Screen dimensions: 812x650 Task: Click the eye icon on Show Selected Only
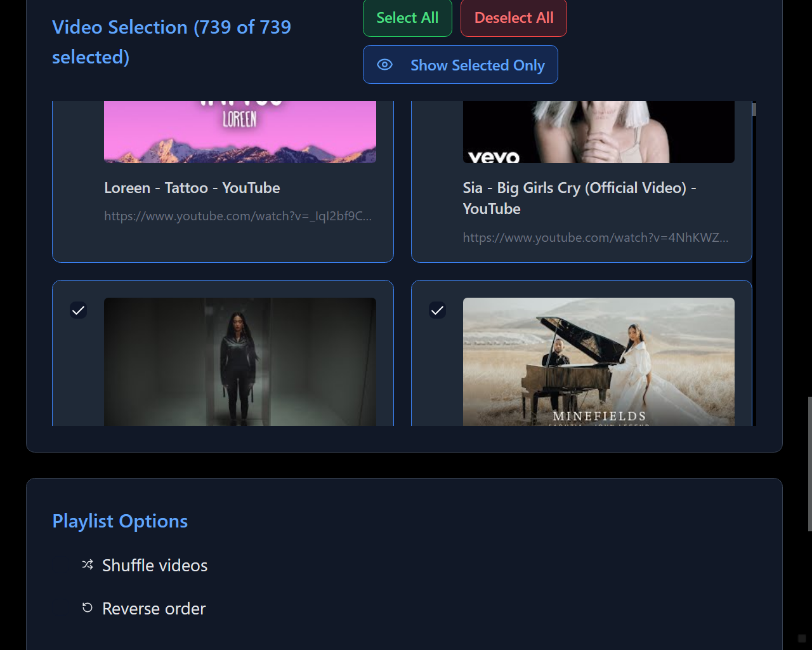pos(385,65)
